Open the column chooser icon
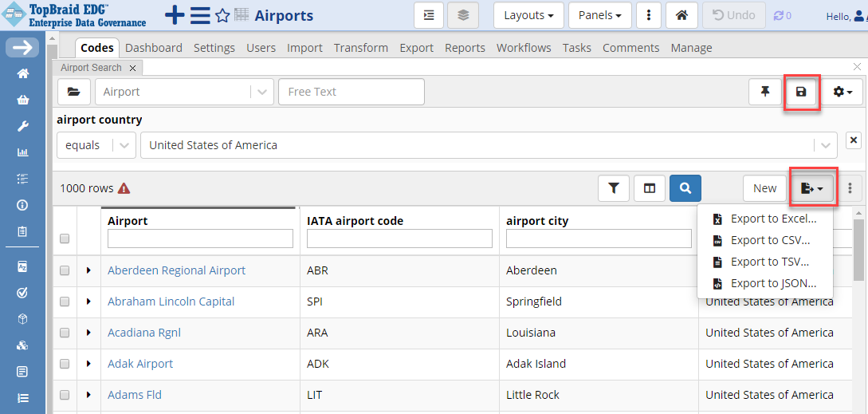 (x=650, y=188)
